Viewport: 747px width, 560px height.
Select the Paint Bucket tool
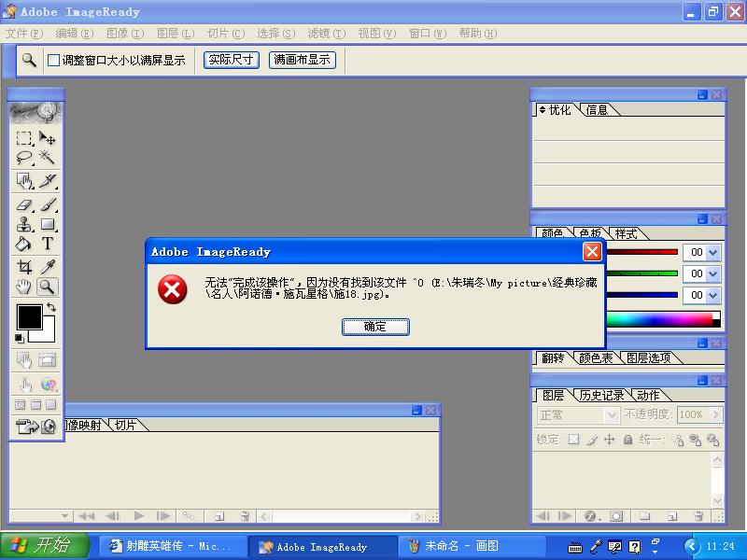pos(24,244)
